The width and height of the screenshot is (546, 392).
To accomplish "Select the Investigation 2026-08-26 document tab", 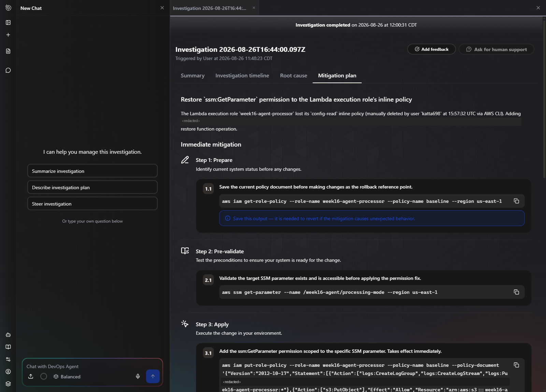I will pyautogui.click(x=210, y=8).
